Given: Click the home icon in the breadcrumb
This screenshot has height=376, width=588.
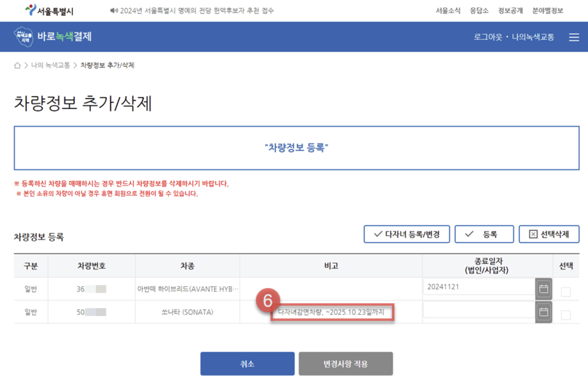Looking at the screenshot, I should (x=18, y=65).
